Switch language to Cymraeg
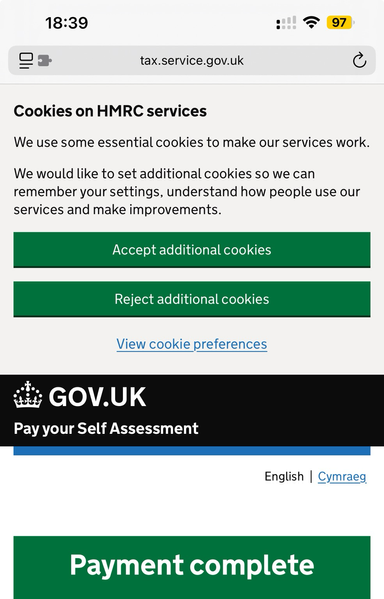 pos(342,476)
